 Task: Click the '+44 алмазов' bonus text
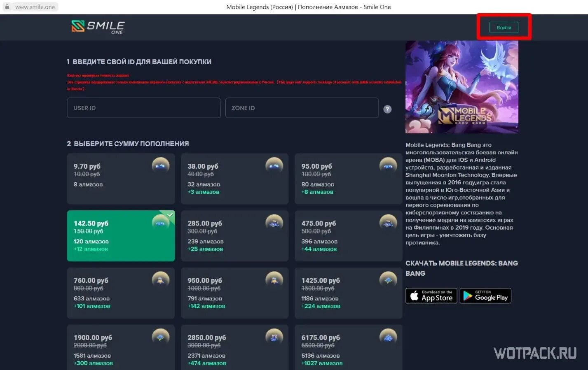319,249
